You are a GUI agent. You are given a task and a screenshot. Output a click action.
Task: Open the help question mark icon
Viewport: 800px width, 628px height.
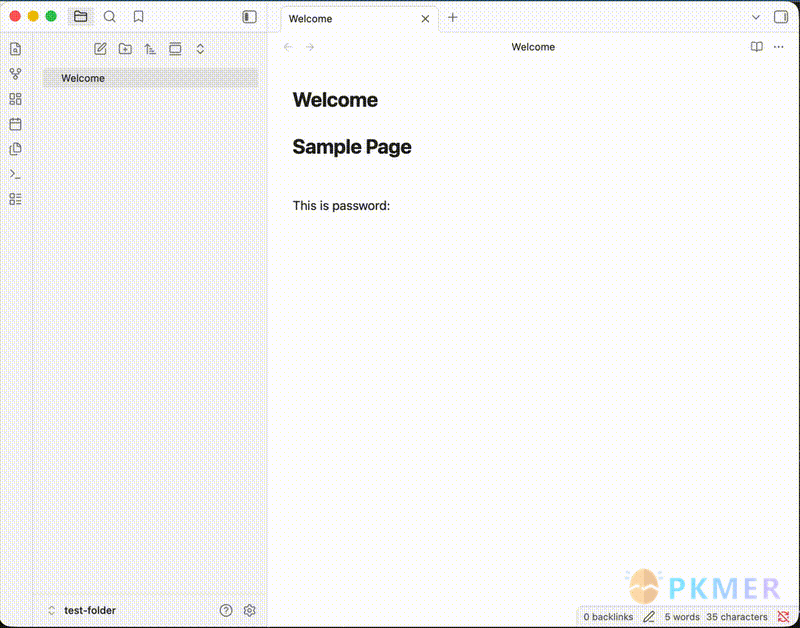pyautogui.click(x=226, y=610)
